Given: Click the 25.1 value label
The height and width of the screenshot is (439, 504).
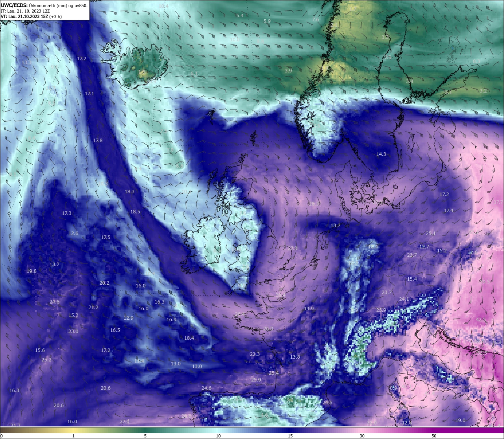Looking at the screenshot, I should [x=431, y=233].
